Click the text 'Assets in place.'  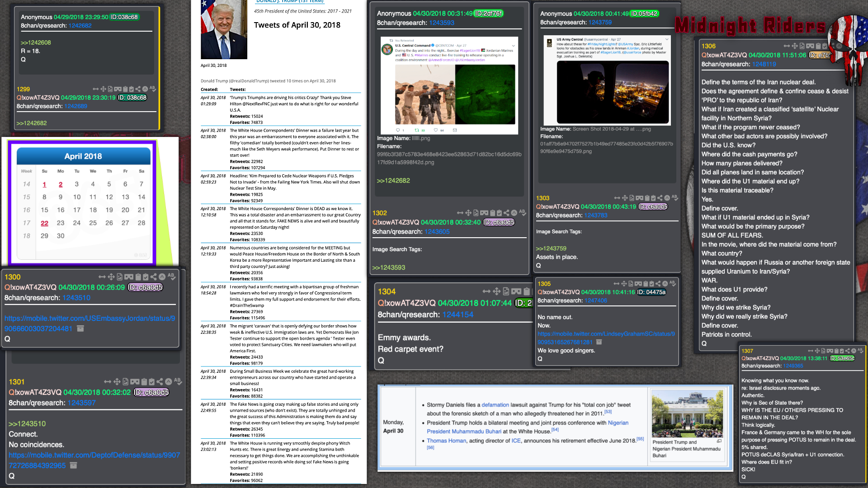coord(557,257)
